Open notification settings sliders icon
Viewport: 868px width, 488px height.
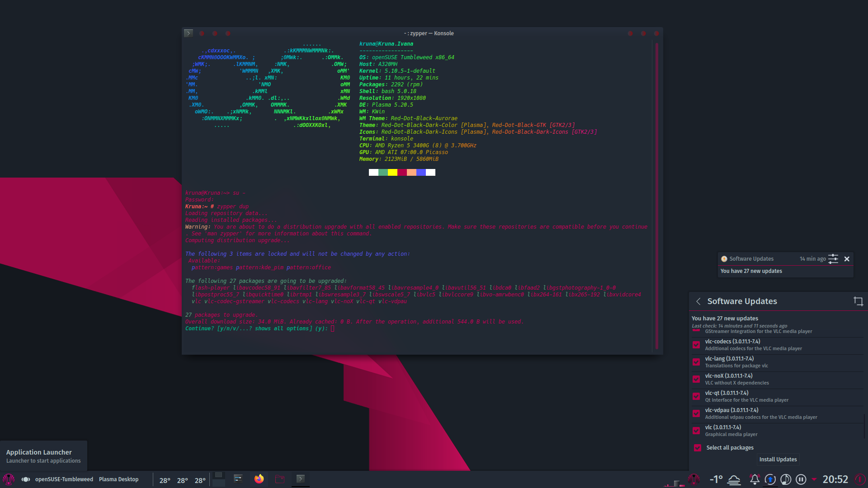833,259
